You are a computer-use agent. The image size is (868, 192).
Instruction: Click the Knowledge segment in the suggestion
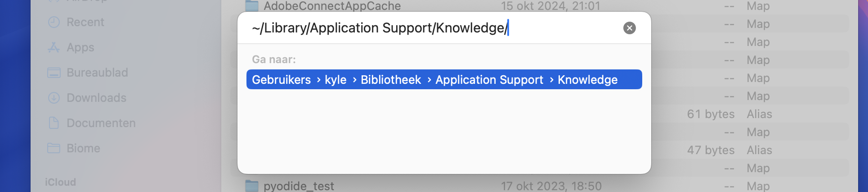coord(587,80)
